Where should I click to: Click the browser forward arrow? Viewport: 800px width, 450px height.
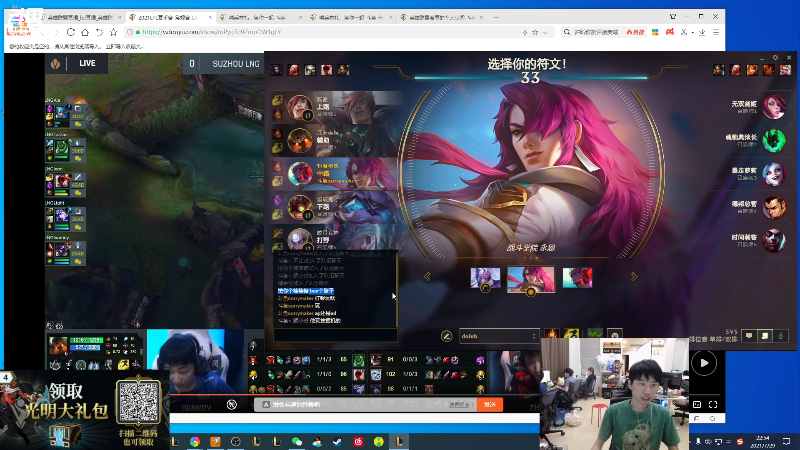click(56, 32)
